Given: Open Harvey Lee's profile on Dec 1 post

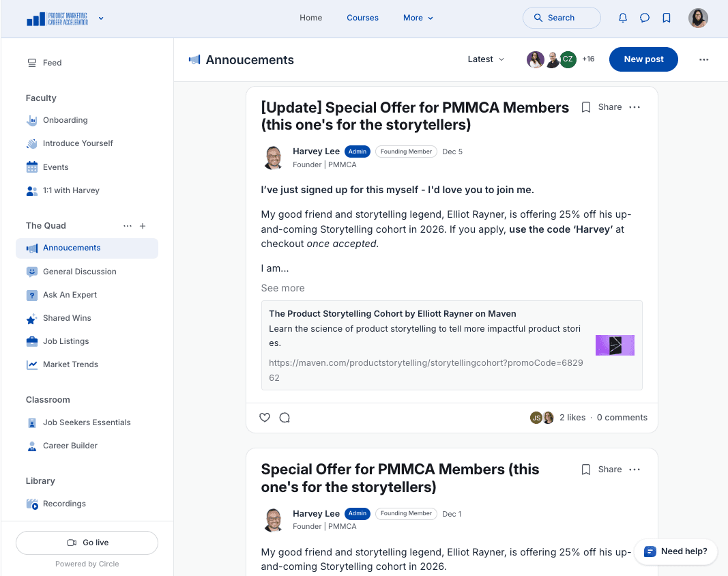Looking at the screenshot, I should (316, 514).
